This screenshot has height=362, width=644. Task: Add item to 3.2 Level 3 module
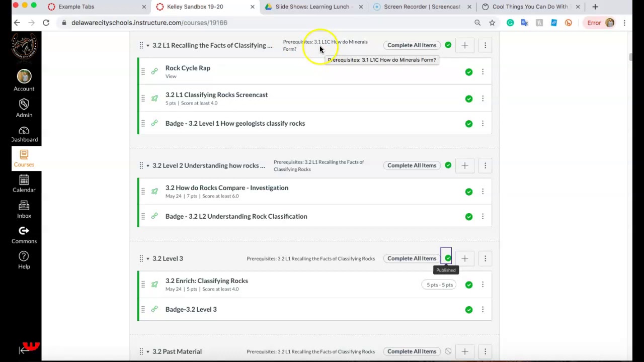pyautogui.click(x=464, y=258)
